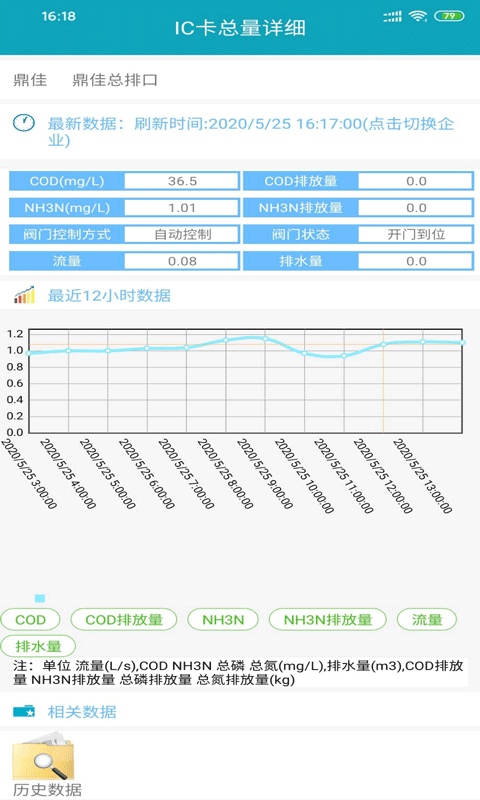The height and width of the screenshot is (800, 480).
Task: Open the 历史数据 folder icon
Action: pyautogui.click(x=43, y=756)
